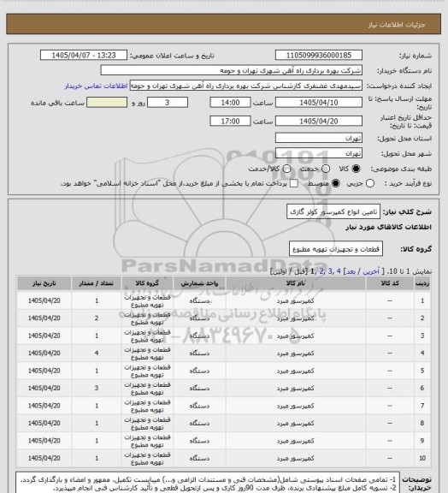Click the تامین انواع کمپرسور کولر گازی description
This screenshot has height=493, width=448.
[x=333, y=211]
